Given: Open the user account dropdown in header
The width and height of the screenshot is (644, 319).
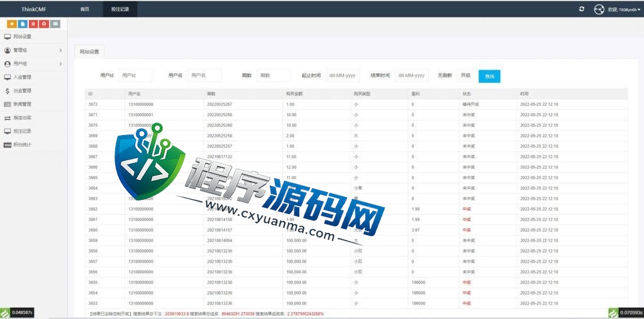Looking at the screenshot, I should click(623, 9).
